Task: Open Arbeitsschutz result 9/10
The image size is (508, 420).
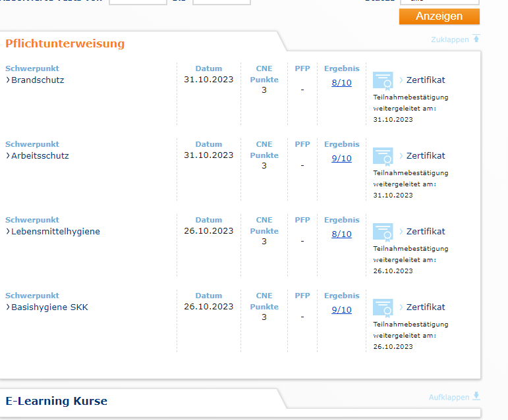Action: [x=341, y=159]
